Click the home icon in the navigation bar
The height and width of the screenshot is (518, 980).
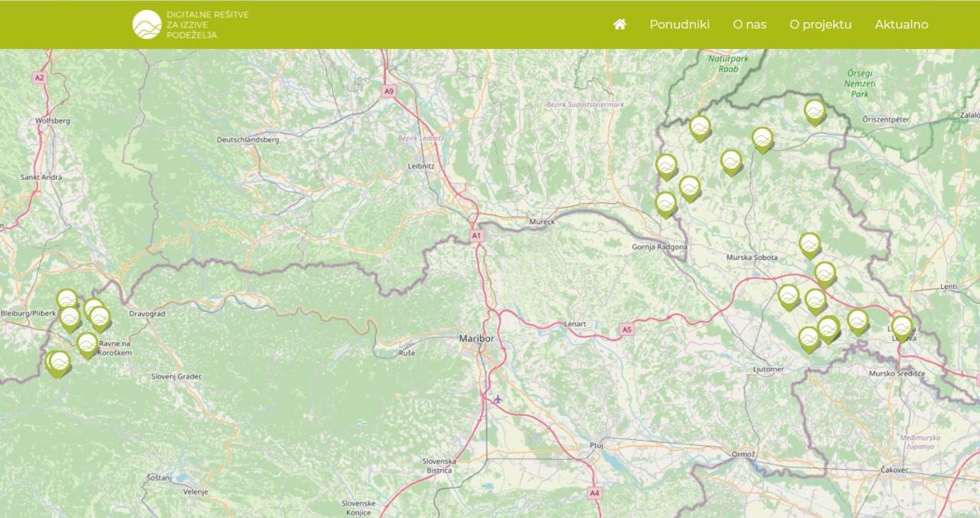619,25
